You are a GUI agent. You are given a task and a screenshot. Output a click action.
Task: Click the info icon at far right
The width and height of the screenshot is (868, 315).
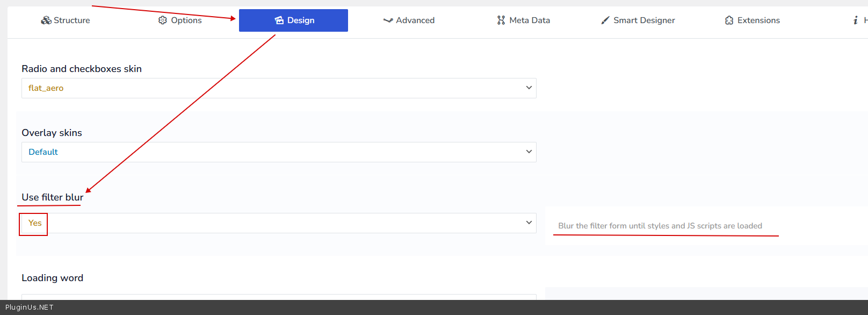pyautogui.click(x=856, y=20)
